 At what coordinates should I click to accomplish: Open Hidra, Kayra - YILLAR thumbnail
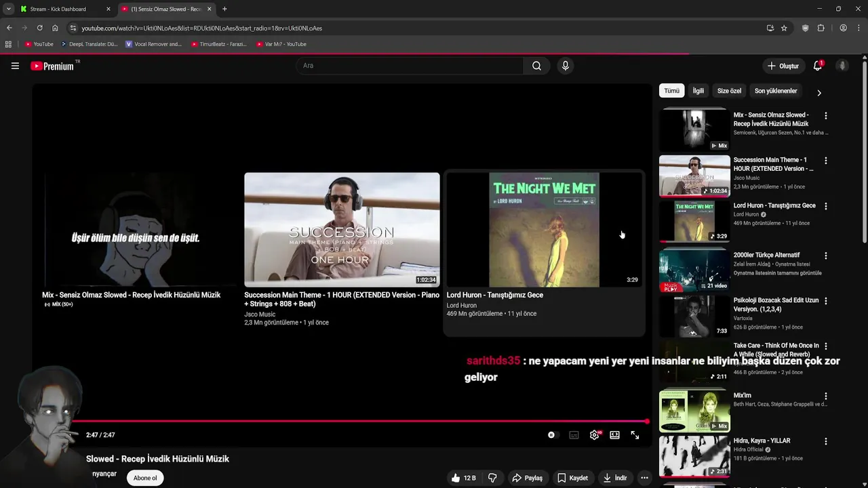[694, 456]
